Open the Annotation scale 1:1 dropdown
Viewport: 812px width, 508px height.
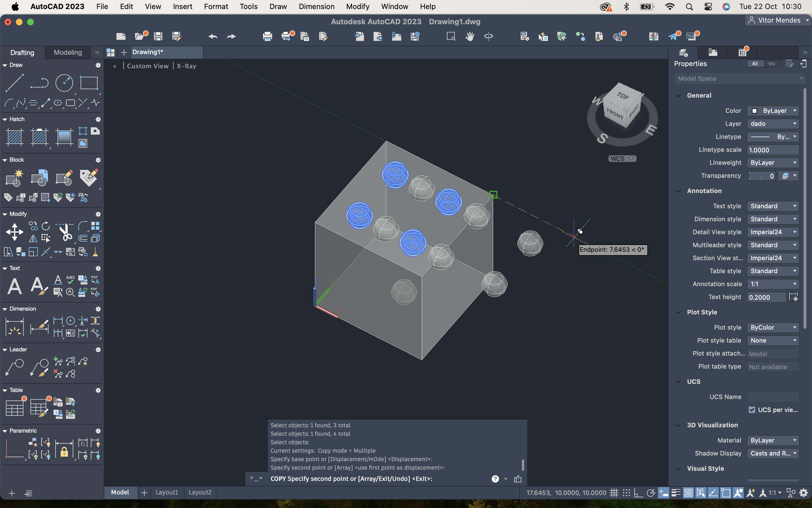click(773, 284)
